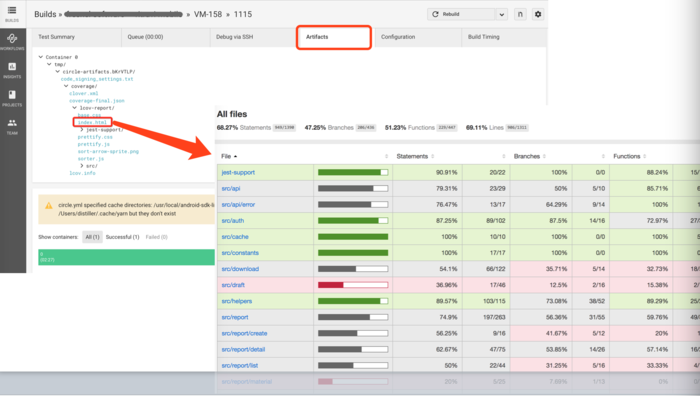Image resolution: width=700 pixels, height=396 pixels.
Task: Click the 36.96% statements cell
Action: 427,285
